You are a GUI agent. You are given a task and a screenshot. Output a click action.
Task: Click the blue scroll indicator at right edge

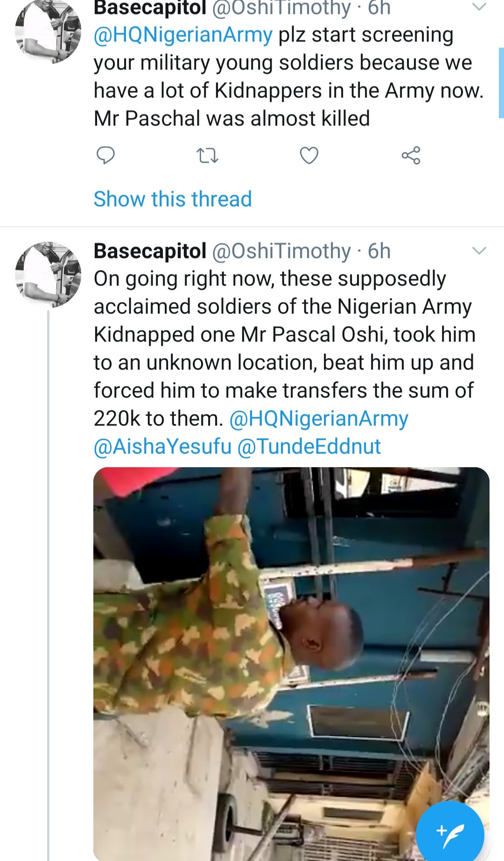click(x=501, y=83)
